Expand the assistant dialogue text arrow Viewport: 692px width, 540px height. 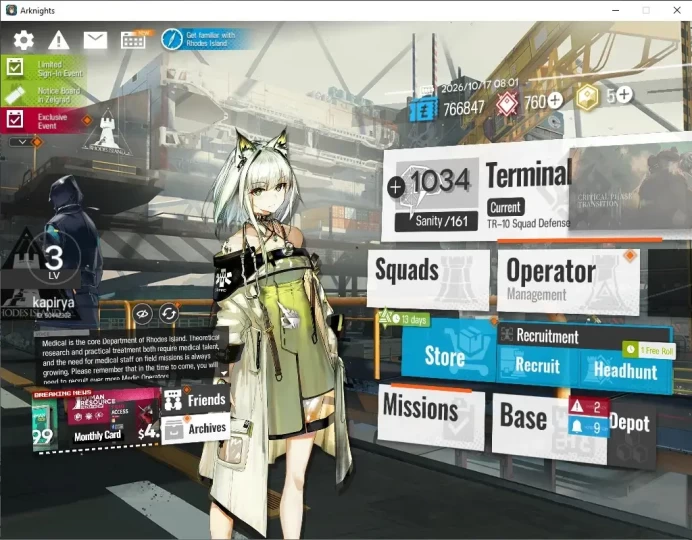[x=224, y=373]
